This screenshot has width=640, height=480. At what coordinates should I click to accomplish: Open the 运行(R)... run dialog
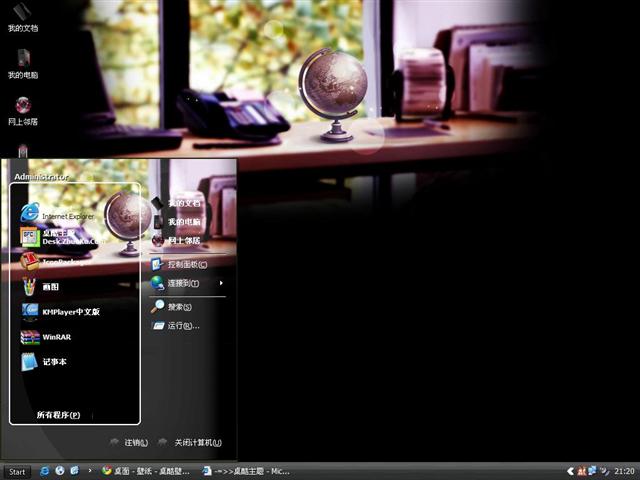176,326
